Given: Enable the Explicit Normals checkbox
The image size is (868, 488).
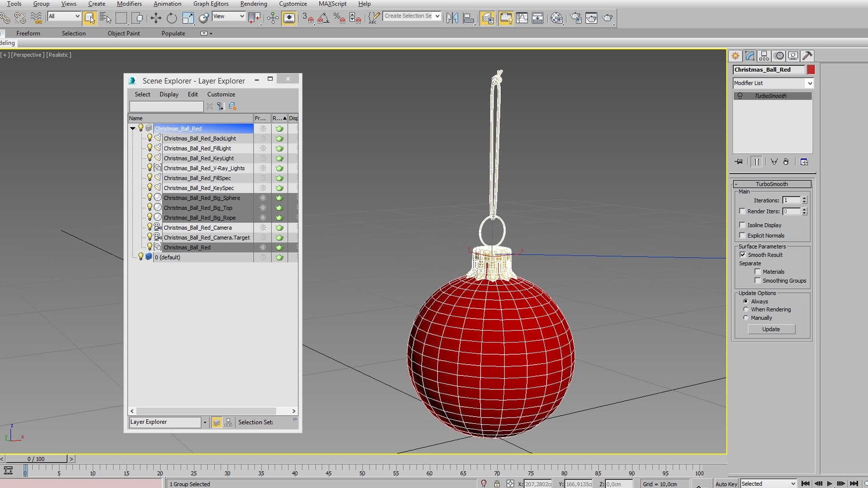Looking at the screenshot, I should 742,235.
